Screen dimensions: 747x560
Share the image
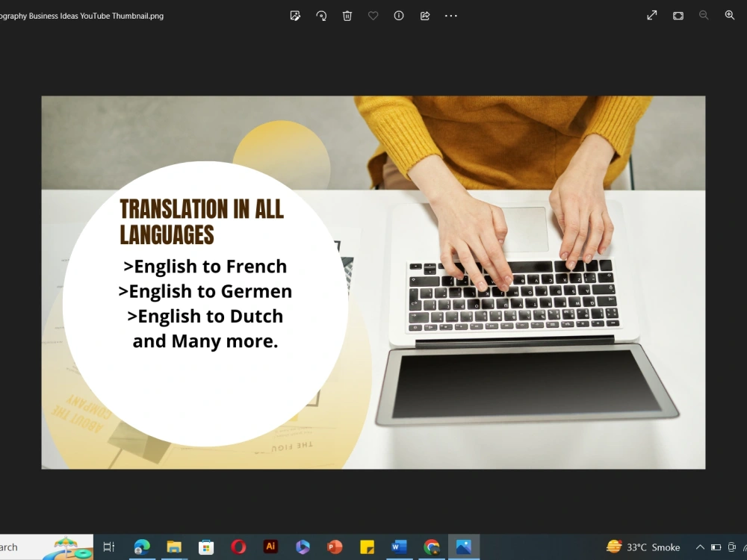(x=425, y=16)
